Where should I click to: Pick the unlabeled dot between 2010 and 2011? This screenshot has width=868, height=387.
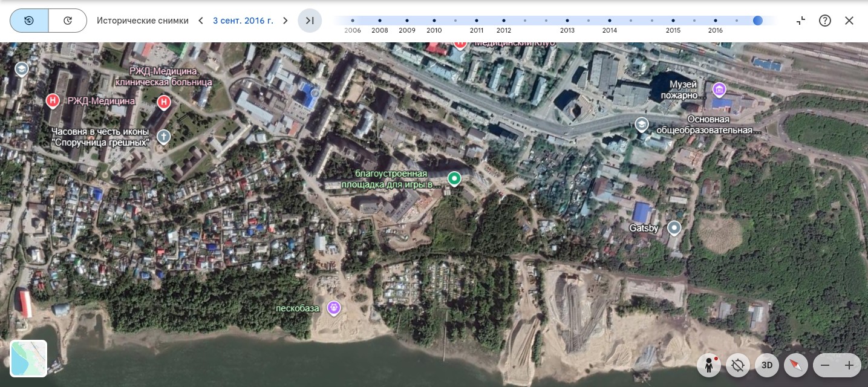455,21
